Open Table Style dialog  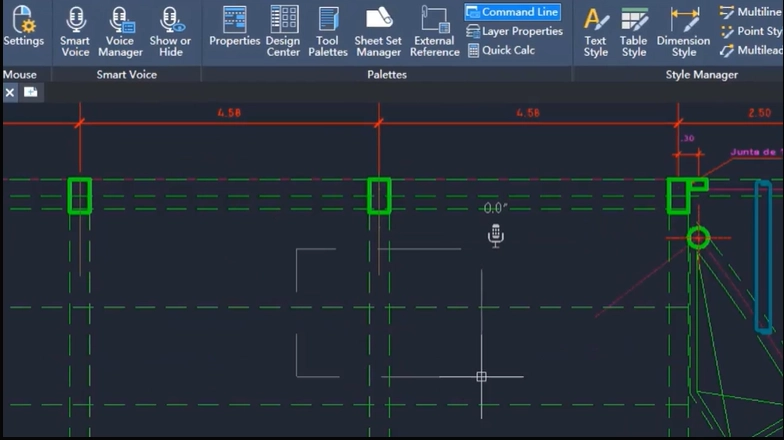[x=634, y=32]
